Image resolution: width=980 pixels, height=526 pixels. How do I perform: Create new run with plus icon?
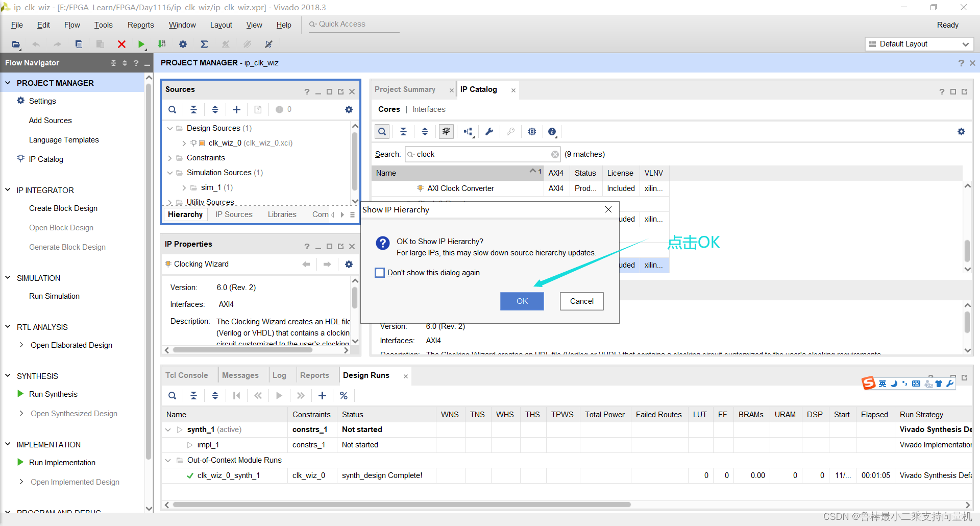[322, 396]
